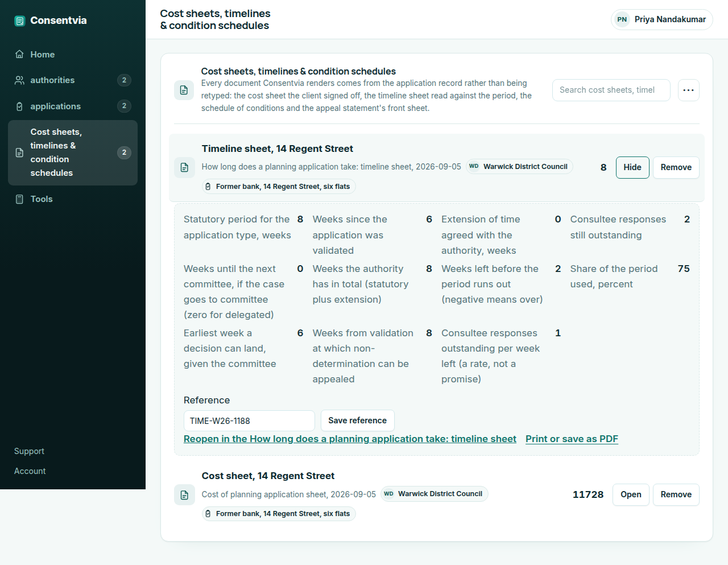The image size is (728, 565).
Task: Click the Cost sheets sidebar count badge
Action: pos(124,152)
